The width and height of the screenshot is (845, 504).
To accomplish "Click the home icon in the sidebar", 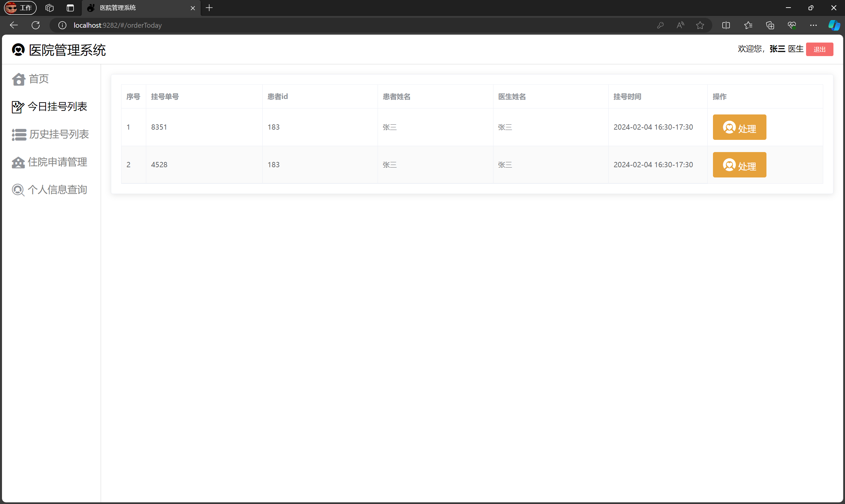I will 18,79.
